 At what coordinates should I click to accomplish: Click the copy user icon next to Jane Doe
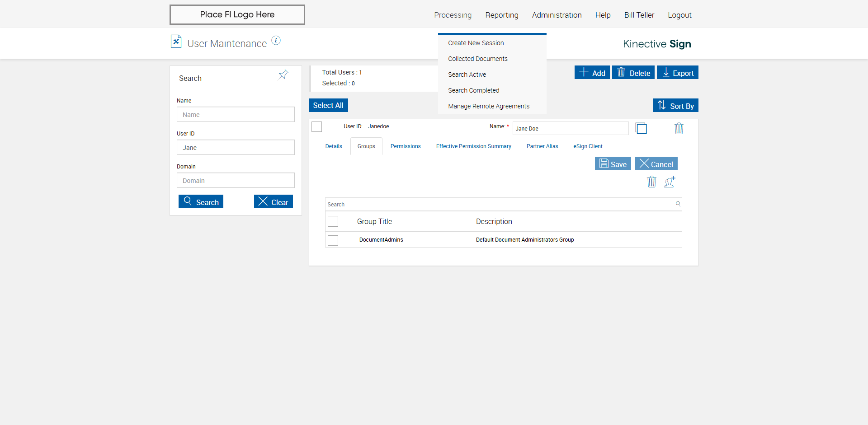[x=641, y=128]
